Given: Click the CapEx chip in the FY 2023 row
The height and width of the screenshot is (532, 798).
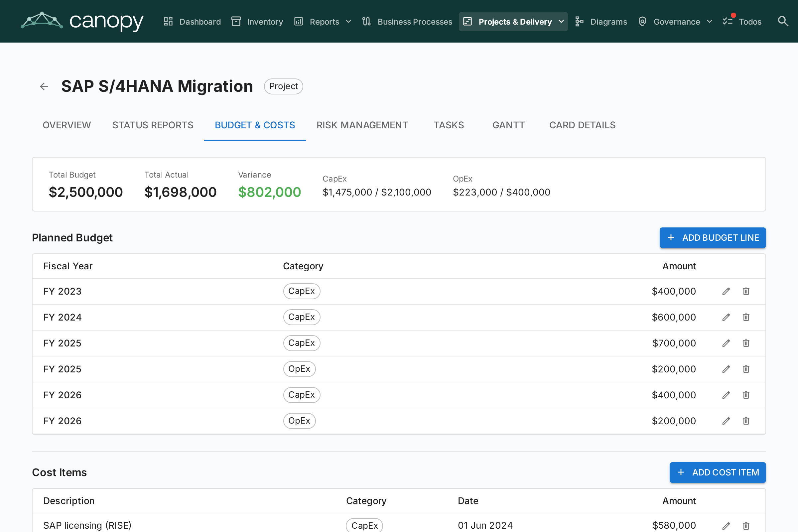Looking at the screenshot, I should 302,292.
